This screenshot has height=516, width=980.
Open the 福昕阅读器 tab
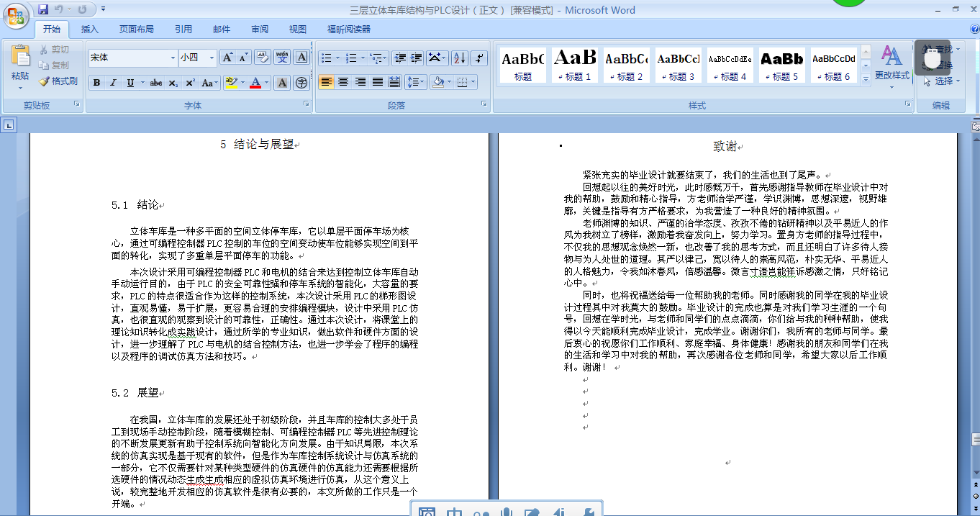(348, 30)
